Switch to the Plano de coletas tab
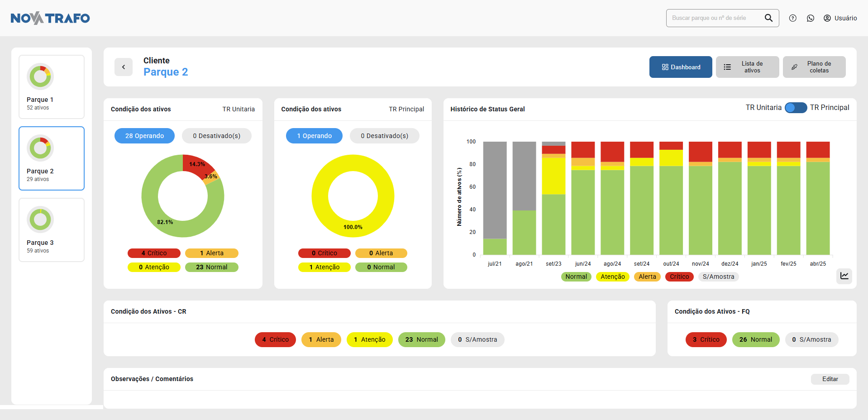 pos(814,67)
